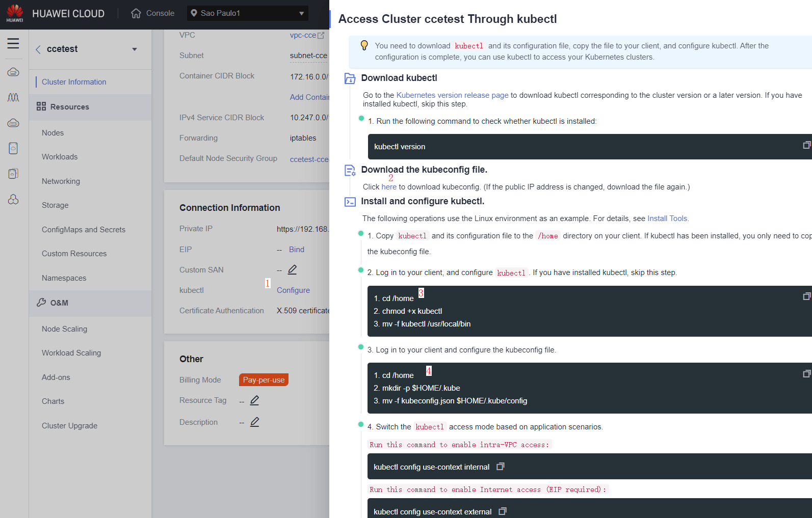Click the Huawei Cloud logo

point(15,13)
